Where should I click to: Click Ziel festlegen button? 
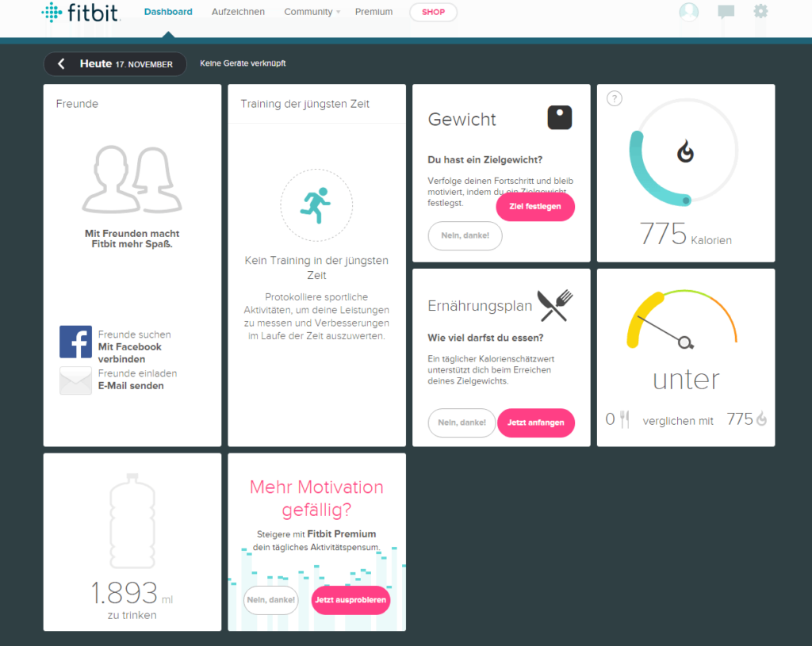click(x=535, y=207)
